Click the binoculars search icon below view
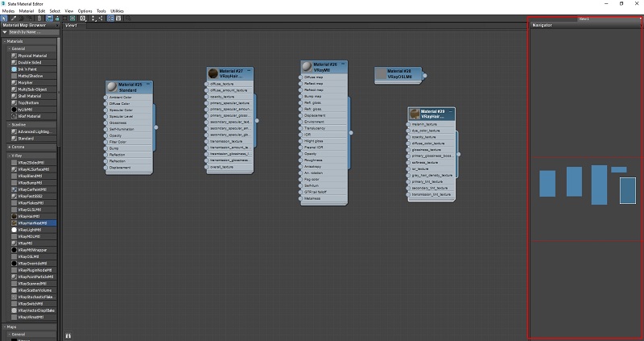Image resolution: width=644 pixels, height=341 pixels. (68, 334)
